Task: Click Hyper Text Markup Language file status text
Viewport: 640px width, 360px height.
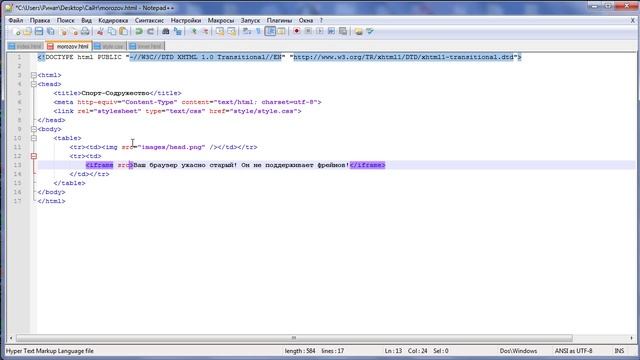Action: [50, 351]
